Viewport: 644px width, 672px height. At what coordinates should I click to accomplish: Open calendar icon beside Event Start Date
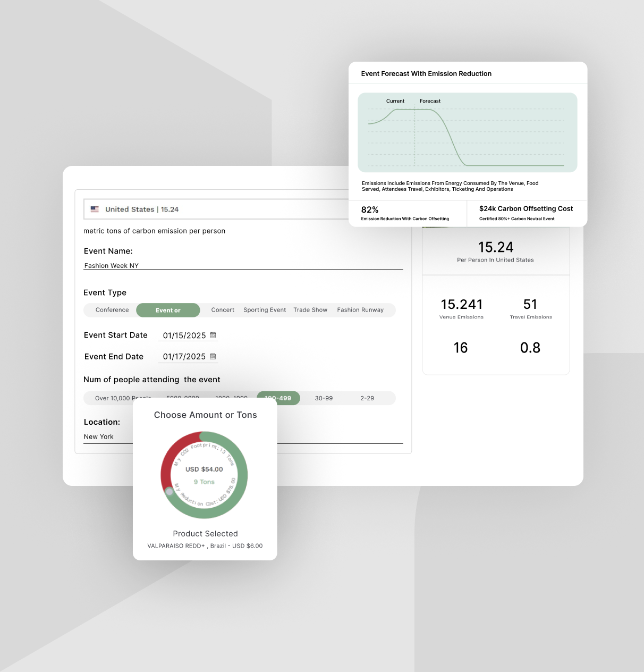tap(213, 335)
